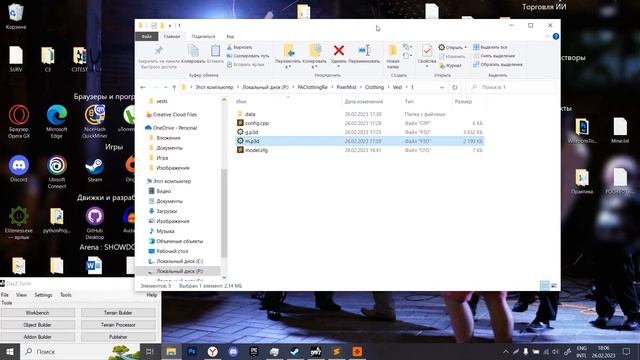The image size is (640, 360).
Task: Click the Cut scissors command
Action: coord(240,47)
